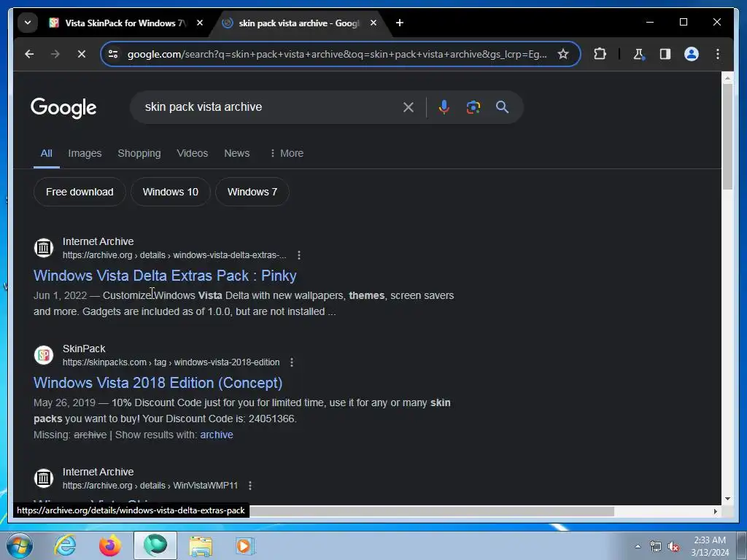Click the Internet Archive favicon of first result

43,248
